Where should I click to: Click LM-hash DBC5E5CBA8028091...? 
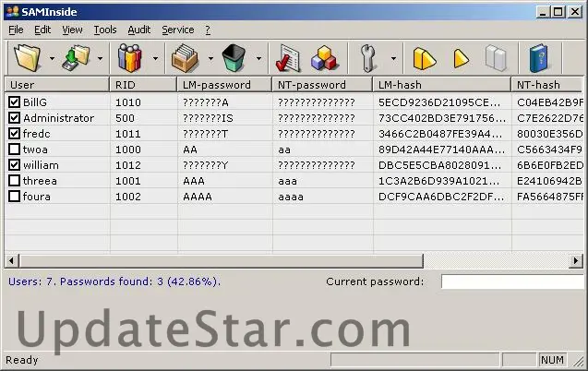439,165
